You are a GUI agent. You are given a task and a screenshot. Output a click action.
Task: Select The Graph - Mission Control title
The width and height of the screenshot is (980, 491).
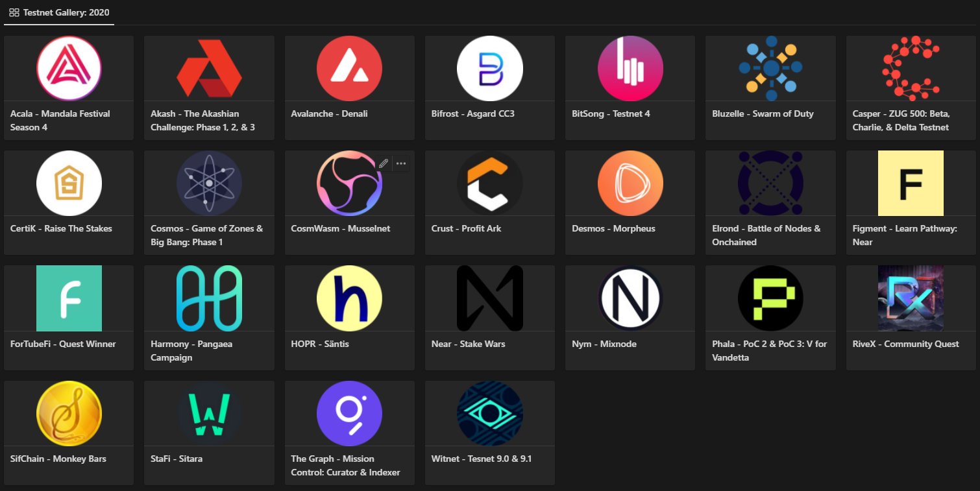pyautogui.click(x=345, y=466)
